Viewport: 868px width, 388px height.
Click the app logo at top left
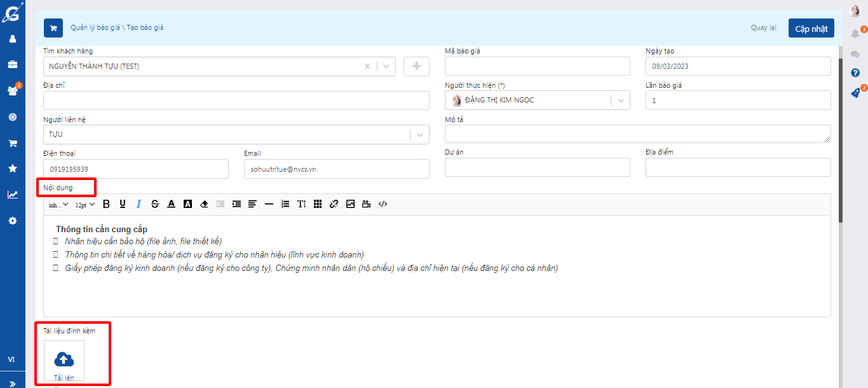pyautogui.click(x=12, y=12)
